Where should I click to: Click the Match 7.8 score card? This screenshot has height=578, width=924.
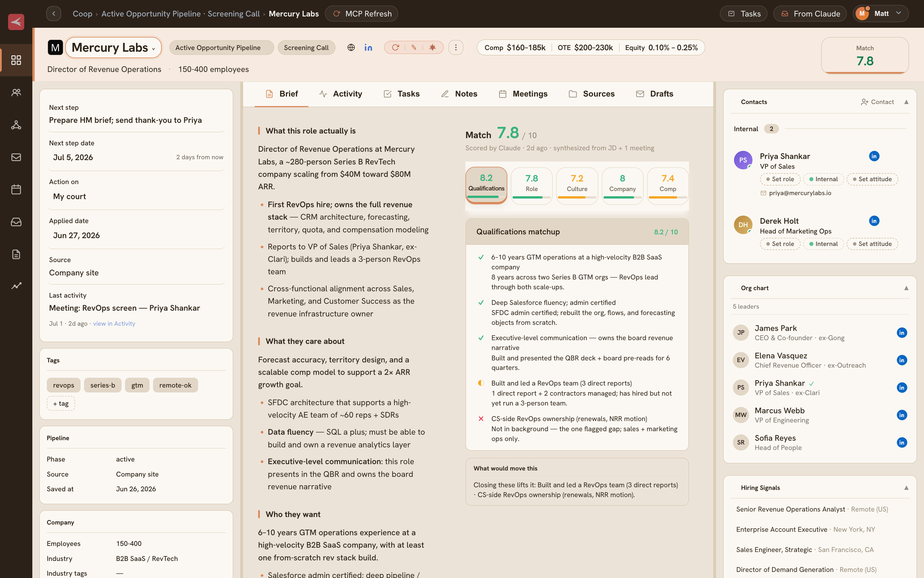(x=865, y=55)
